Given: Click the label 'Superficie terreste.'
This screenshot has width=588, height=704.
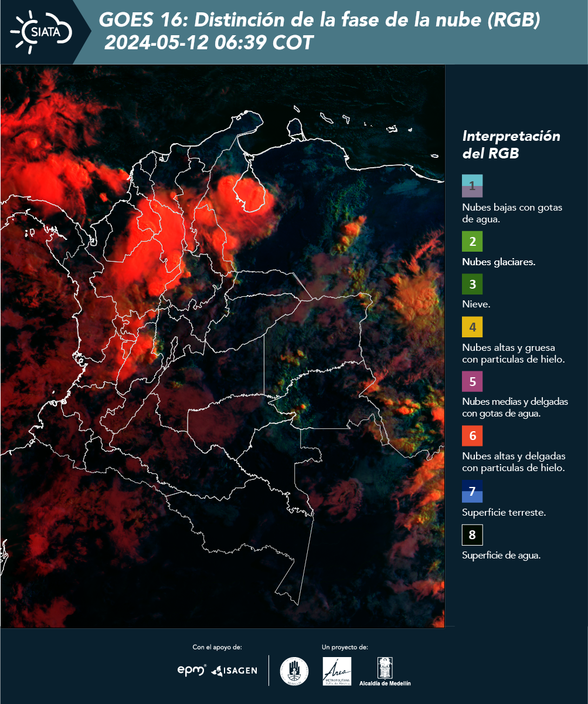Looking at the screenshot, I should [504, 512].
